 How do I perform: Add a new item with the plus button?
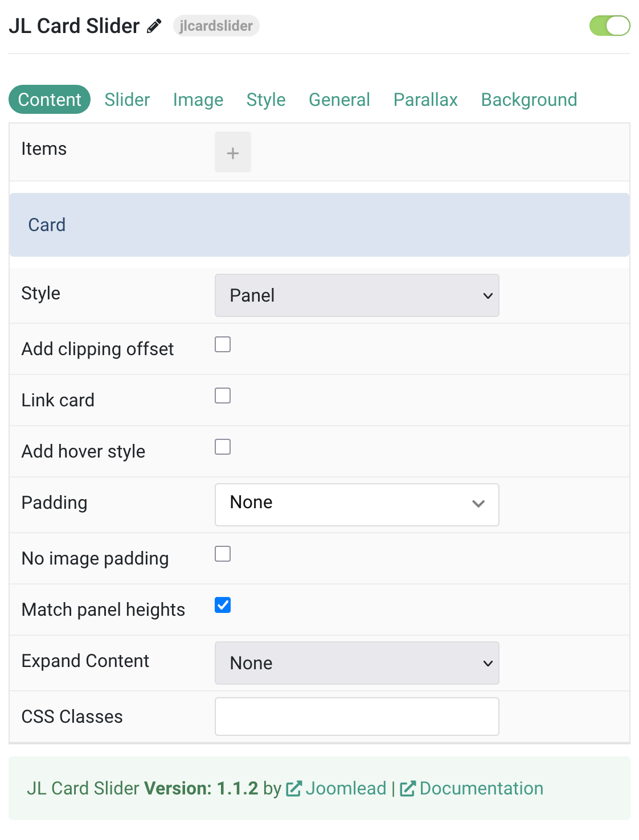pos(233,152)
